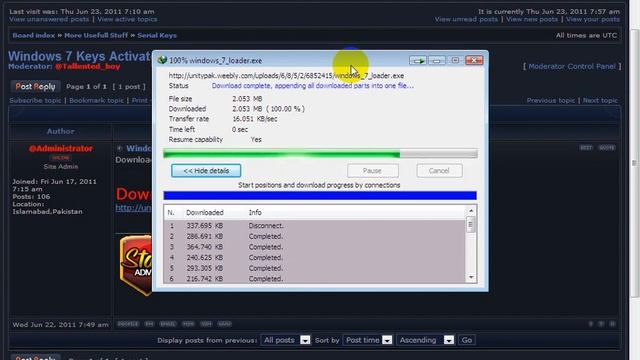Click the connections list scroll up arrow
Screen dimensions: 640x360
click(471, 211)
